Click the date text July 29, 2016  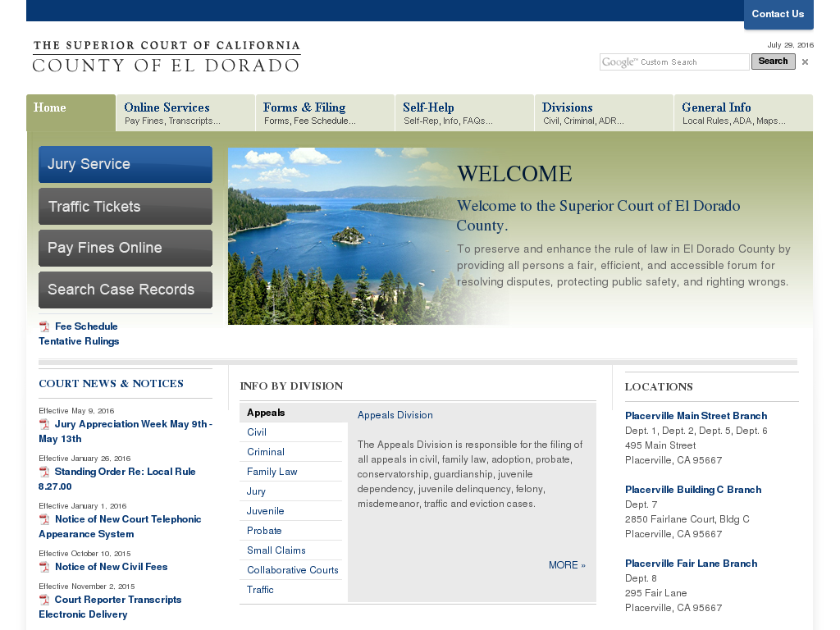[790, 45]
